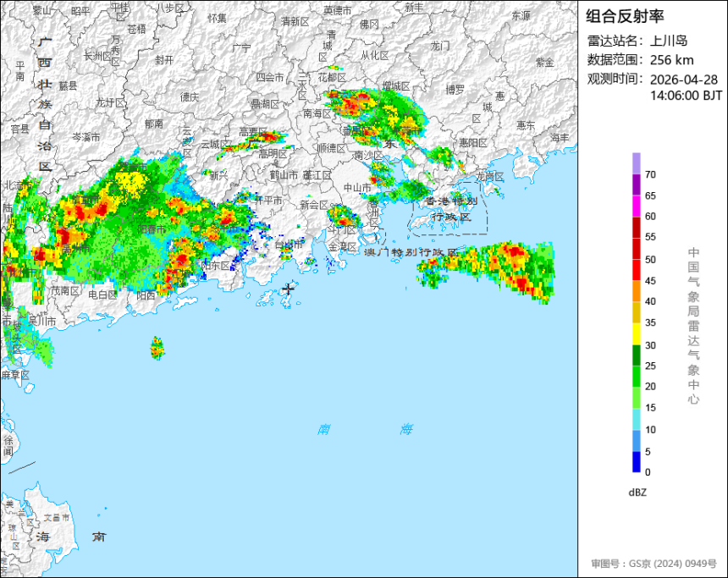The height and width of the screenshot is (578, 728).
Task: Click the 从化区 map label
Action: point(375,56)
